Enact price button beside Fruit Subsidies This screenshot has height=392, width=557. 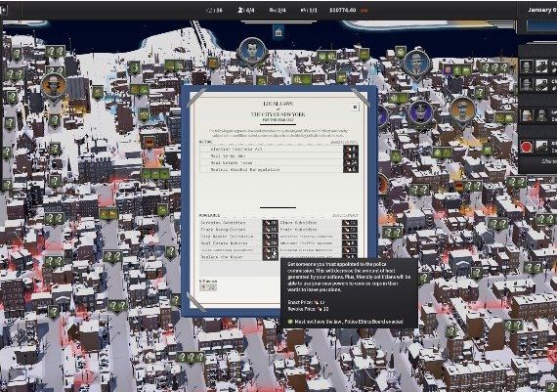pyautogui.click(x=350, y=230)
